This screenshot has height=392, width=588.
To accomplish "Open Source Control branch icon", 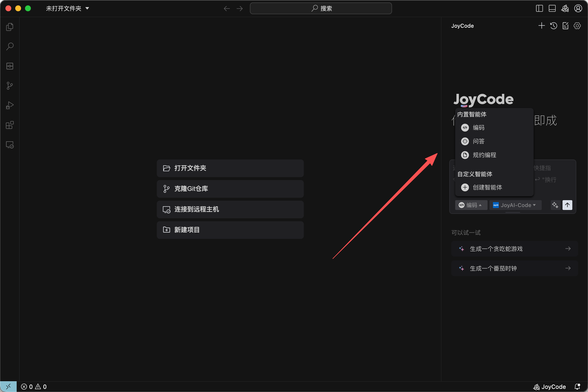I will (10, 86).
